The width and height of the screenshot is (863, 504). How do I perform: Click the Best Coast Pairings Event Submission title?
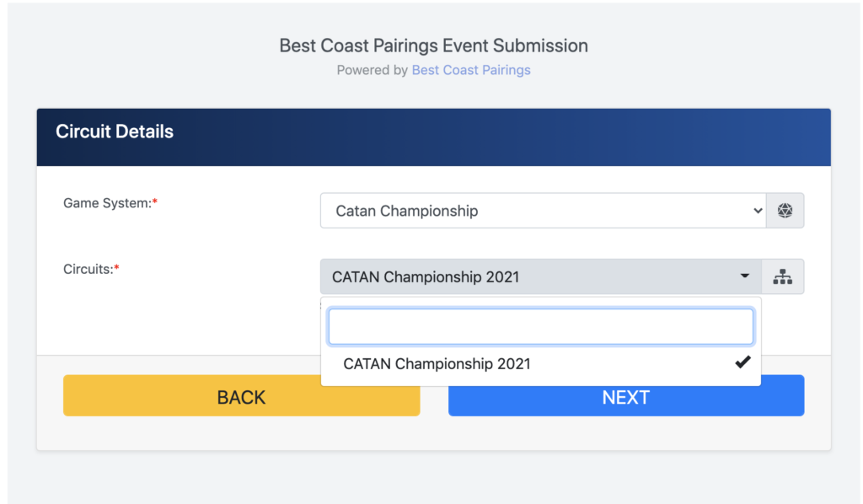434,46
